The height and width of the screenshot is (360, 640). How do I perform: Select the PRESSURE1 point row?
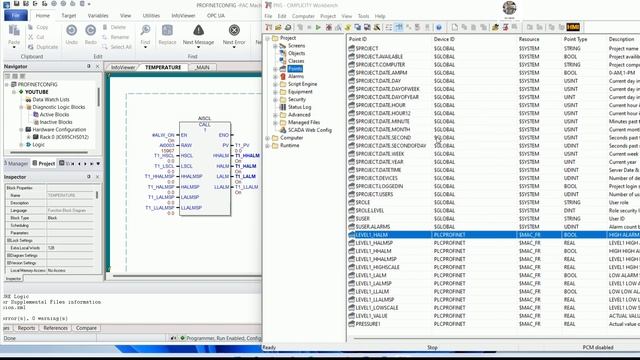[493, 324]
